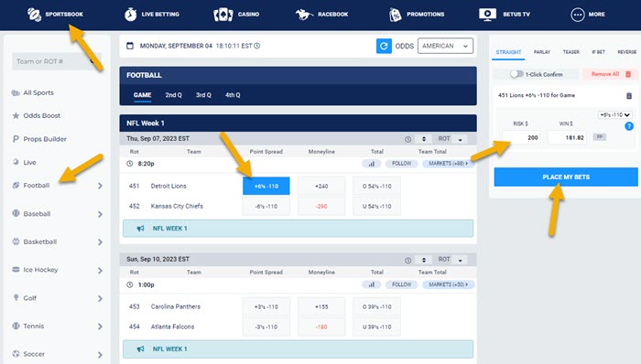Image resolution: width=641 pixels, height=364 pixels.
Task: Open the bet slip +6½ -110 line dropdown
Action: tap(614, 114)
